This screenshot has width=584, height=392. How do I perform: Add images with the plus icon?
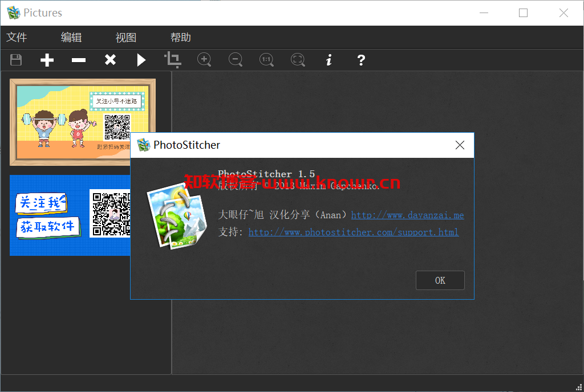47,60
